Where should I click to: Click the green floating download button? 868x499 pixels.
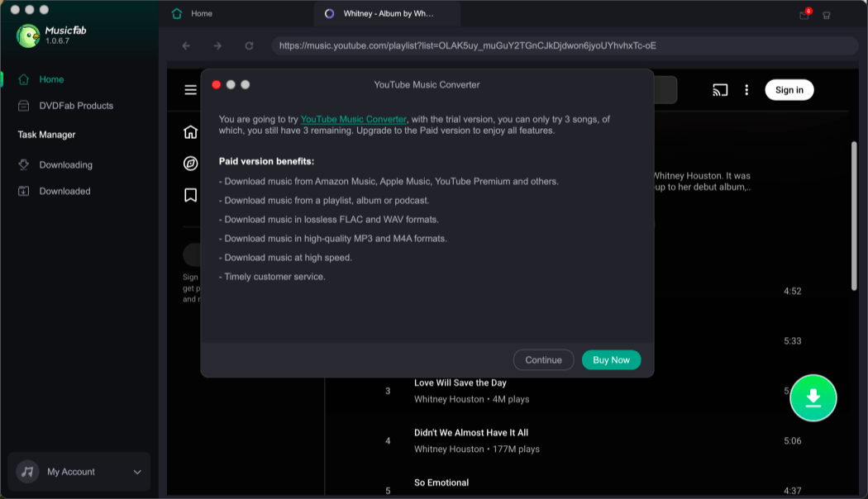813,398
